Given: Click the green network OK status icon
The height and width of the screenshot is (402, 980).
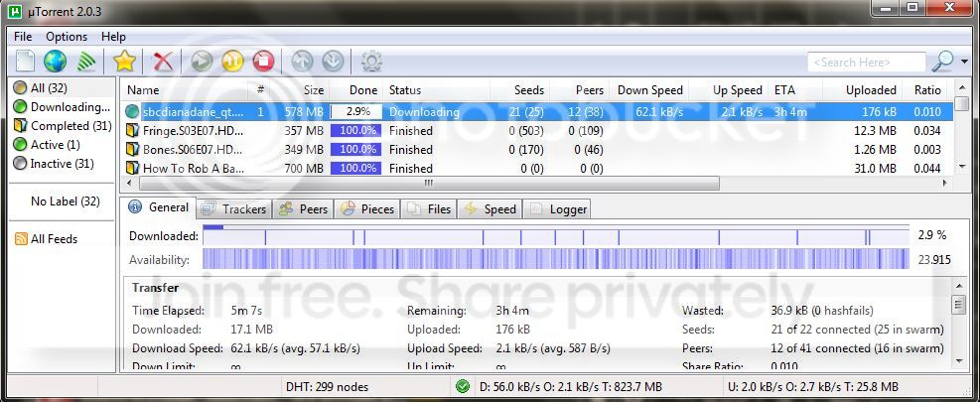Looking at the screenshot, I should point(463,387).
